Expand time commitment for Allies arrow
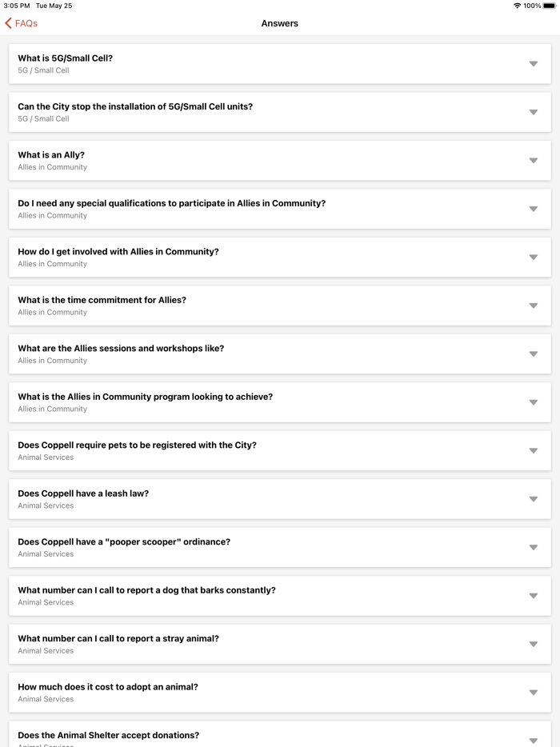The image size is (560, 747). coord(533,306)
